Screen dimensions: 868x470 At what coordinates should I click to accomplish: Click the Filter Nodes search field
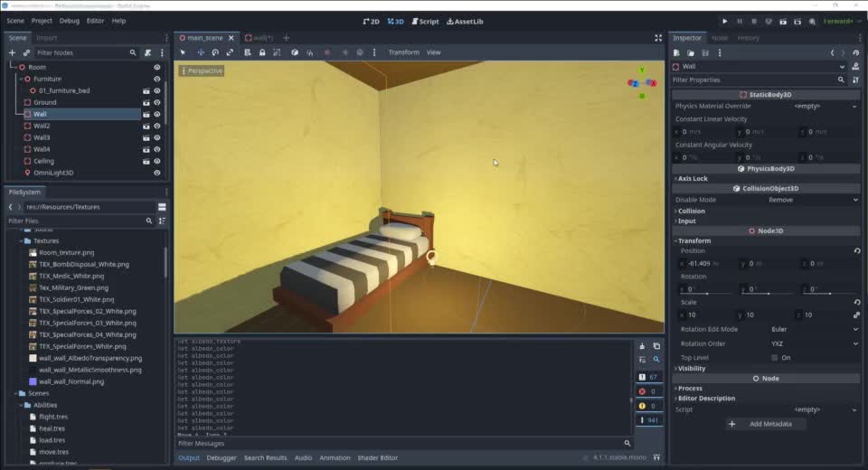pos(81,53)
